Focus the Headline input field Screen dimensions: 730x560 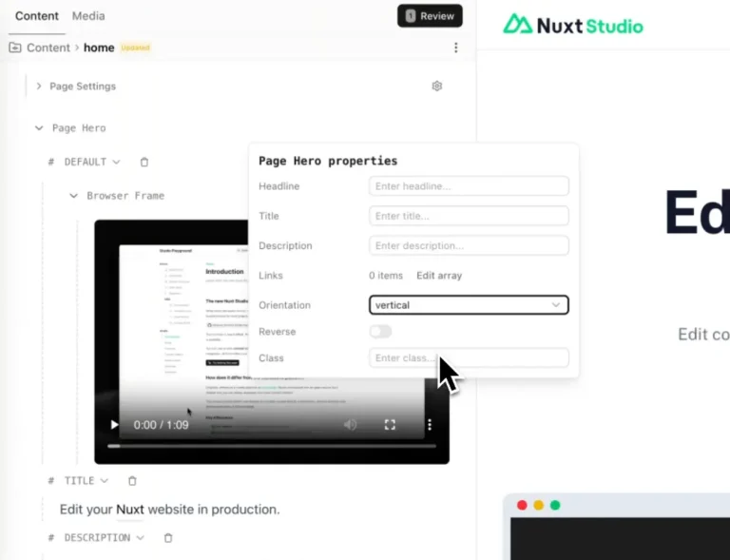[x=469, y=186]
